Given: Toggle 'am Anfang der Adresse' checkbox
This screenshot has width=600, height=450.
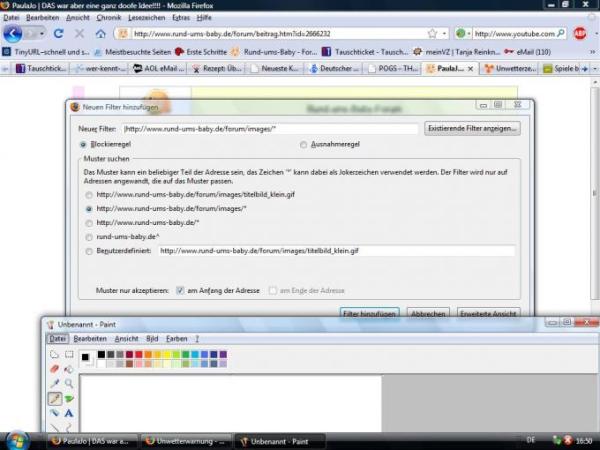Looking at the screenshot, I should point(180,290).
